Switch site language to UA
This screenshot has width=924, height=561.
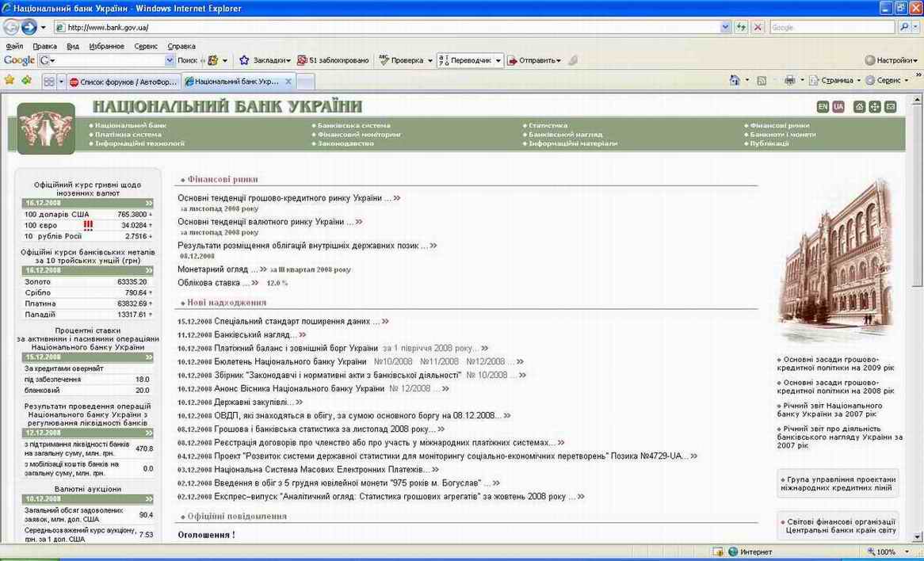point(838,107)
